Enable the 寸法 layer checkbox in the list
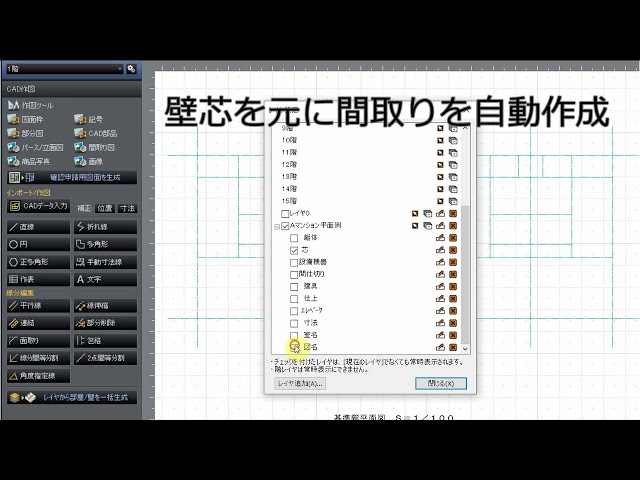The width and height of the screenshot is (640, 480). point(294,323)
